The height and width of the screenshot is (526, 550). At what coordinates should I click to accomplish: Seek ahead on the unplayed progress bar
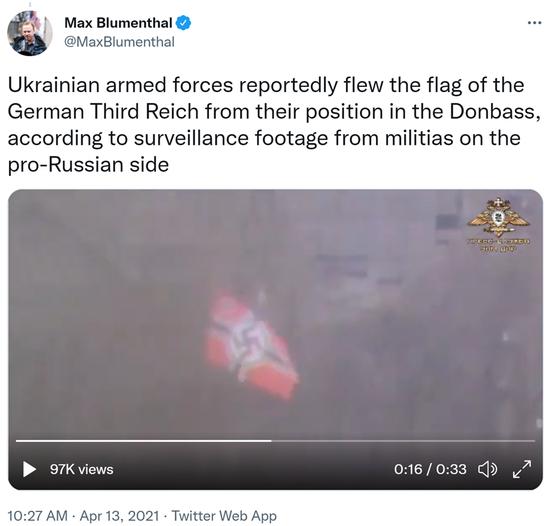tap(403, 440)
